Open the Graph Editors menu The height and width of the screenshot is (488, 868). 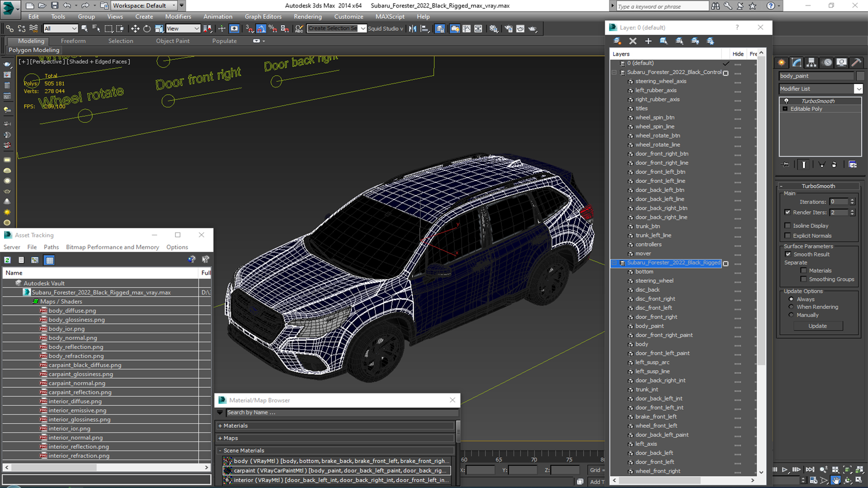coord(263,17)
